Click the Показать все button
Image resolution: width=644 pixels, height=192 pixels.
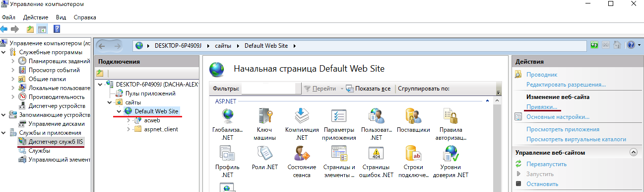[369, 89]
